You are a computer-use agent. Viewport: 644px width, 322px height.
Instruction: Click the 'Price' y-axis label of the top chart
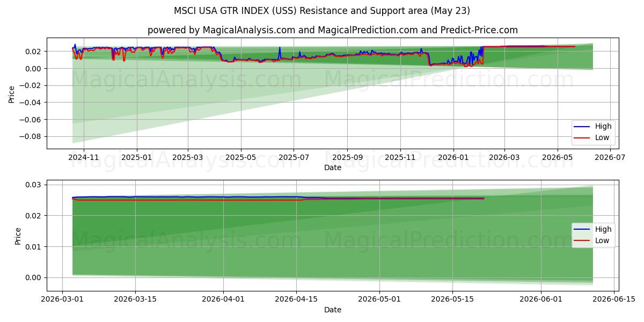(x=12, y=93)
